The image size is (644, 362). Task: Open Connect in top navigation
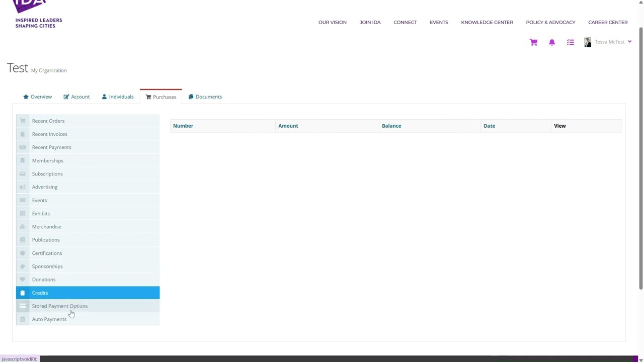pyautogui.click(x=405, y=22)
